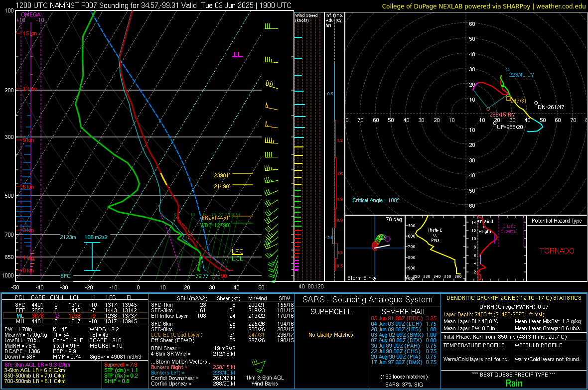Viewport: 588px width, 390px height.
Task: Click the No Quality Matches supercell text
Action: (x=331, y=335)
